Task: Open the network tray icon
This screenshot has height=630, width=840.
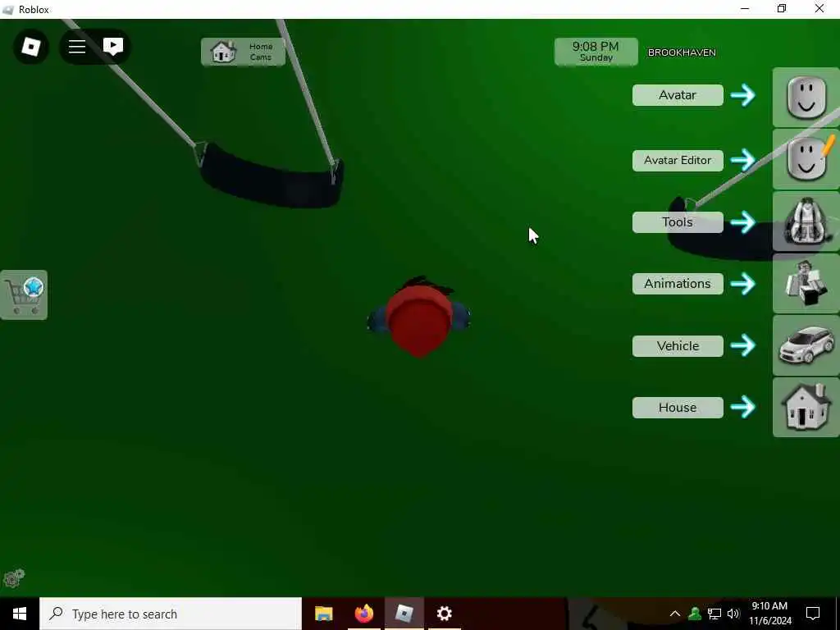Action: tap(714, 614)
